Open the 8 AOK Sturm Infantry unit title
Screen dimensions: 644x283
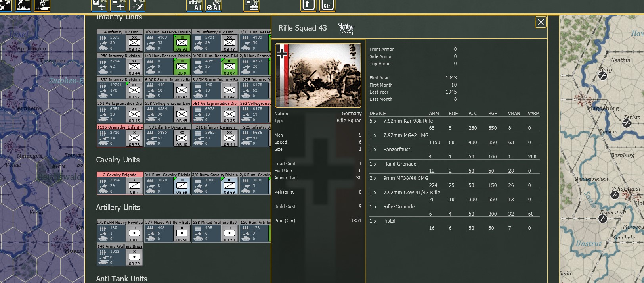tap(215, 79)
